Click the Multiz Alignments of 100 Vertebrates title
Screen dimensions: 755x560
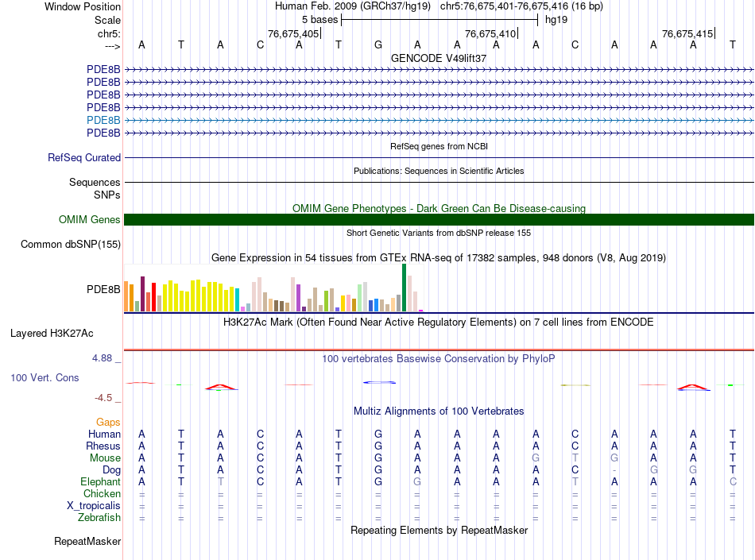[439, 411]
